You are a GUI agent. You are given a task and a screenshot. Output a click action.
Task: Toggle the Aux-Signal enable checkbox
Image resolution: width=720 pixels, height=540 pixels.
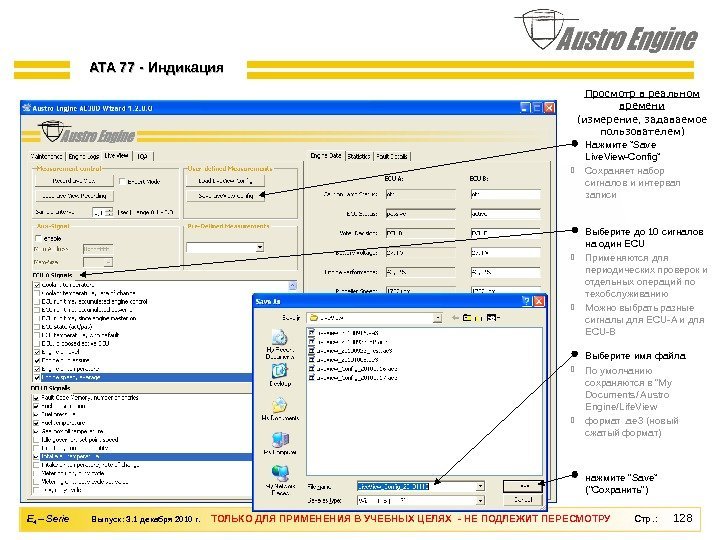click(x=38, y=238)
